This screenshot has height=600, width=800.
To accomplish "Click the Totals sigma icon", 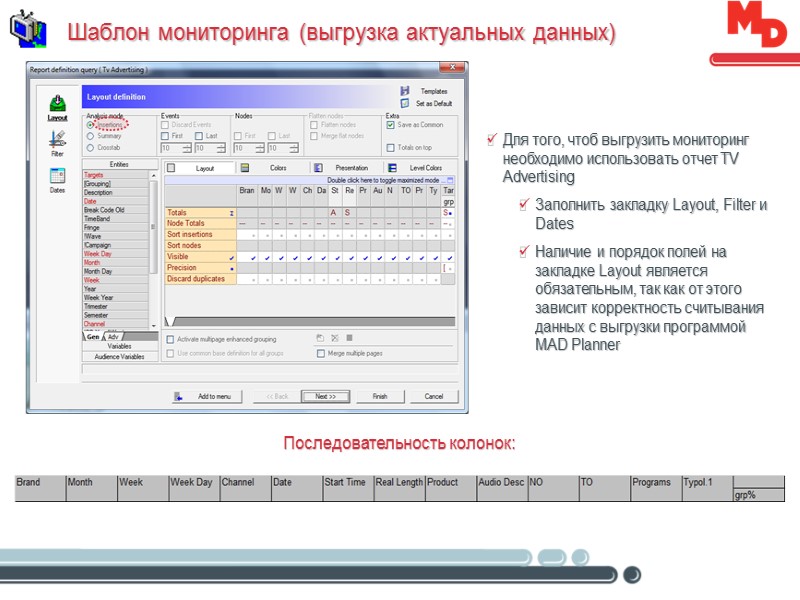I will 232,213.
